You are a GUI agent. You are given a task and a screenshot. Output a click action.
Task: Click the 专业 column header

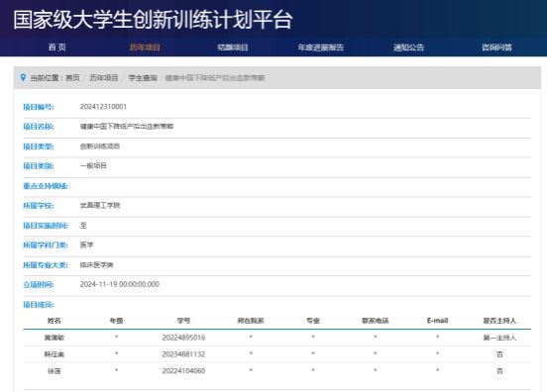tap(313, 321)
